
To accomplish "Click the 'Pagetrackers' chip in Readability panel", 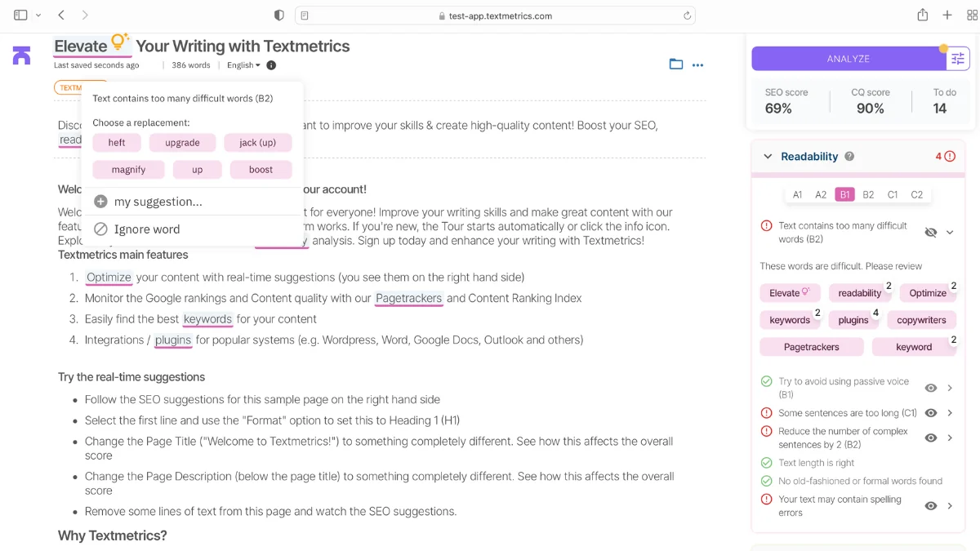I will [811, 347].
